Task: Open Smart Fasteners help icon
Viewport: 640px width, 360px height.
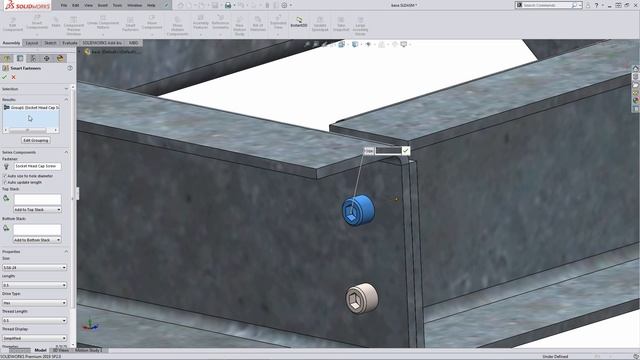Action: tap(70, 68)
